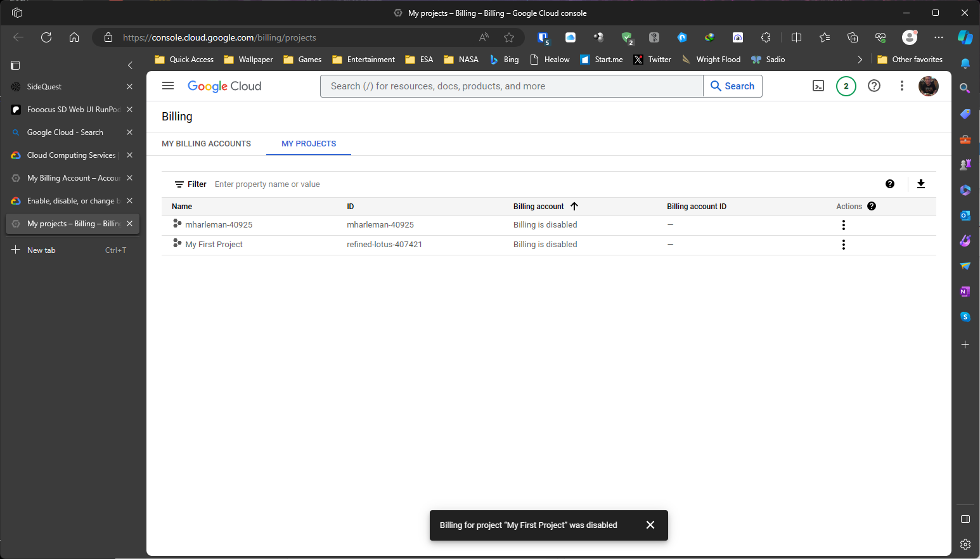Select the MY PROJECTS tab
The width and height of the screenshot is (980, 559).
308,143
